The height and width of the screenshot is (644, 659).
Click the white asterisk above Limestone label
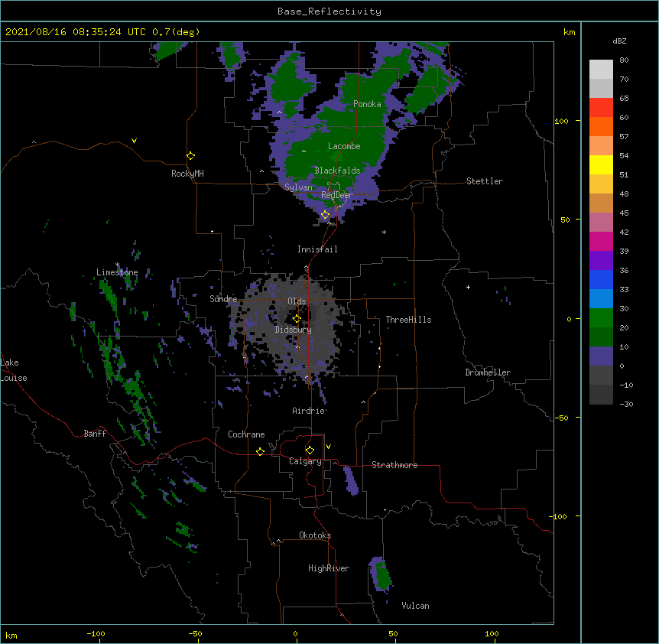[x=118, y=265]
